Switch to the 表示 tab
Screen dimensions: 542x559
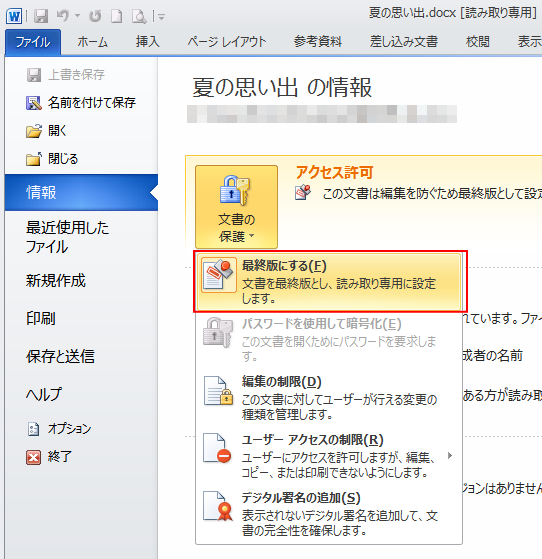[530, 42]
